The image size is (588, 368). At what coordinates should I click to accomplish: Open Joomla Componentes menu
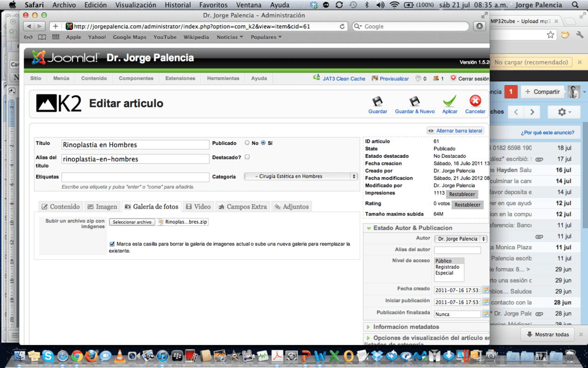pos(136,79)
